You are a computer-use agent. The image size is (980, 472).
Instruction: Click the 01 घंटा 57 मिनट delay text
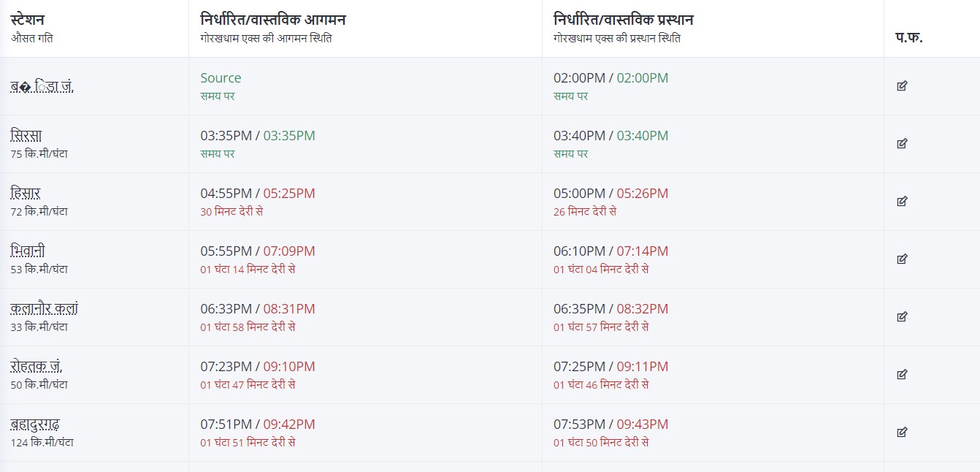coord(601,327)
